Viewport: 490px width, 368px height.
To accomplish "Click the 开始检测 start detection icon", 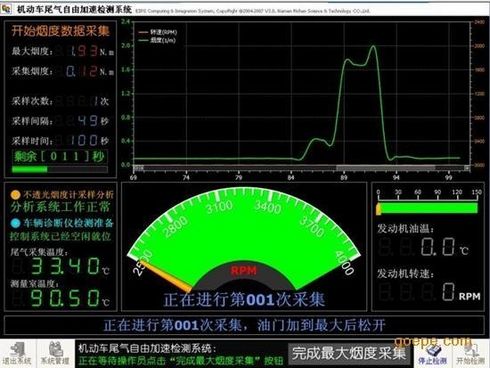I will coord(470,354).
